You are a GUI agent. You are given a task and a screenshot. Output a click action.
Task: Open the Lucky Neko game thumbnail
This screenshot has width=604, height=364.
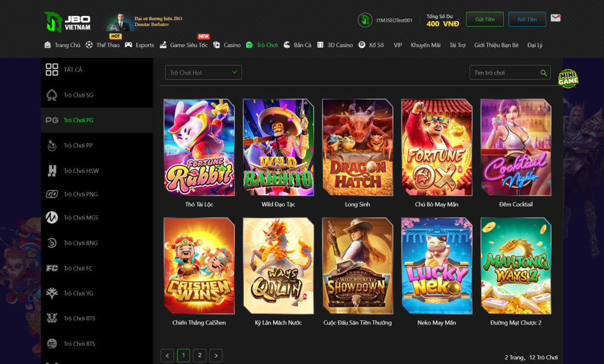[x=437, y=266]
